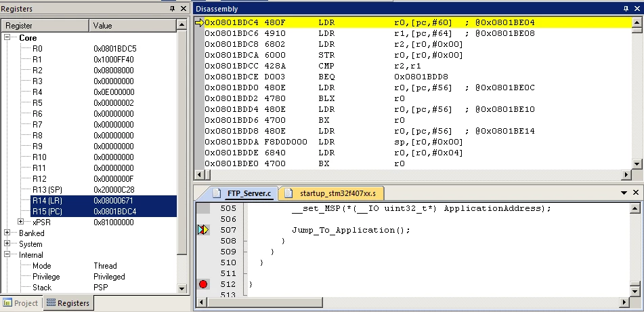Switch to the Registers tab
Screen dimensions: 644x312
(68, 303)
